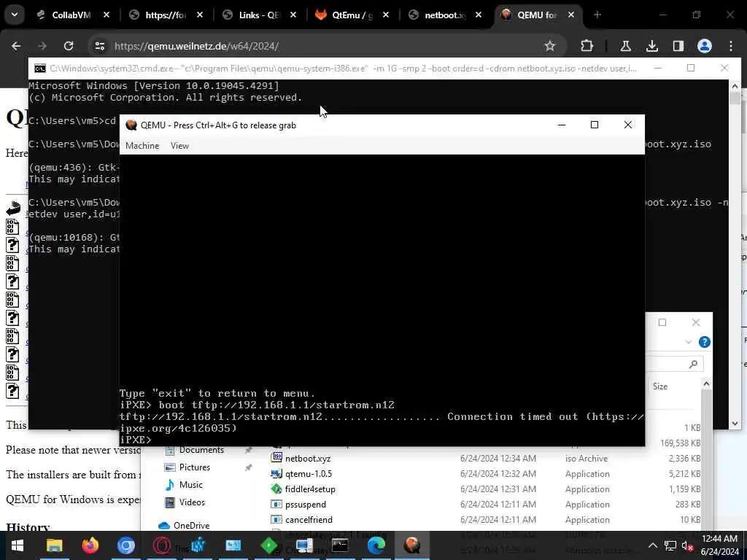Viewport: 747px width, 560px height.
Task: Open browser profile avatar
Action: tap(704, 46)
